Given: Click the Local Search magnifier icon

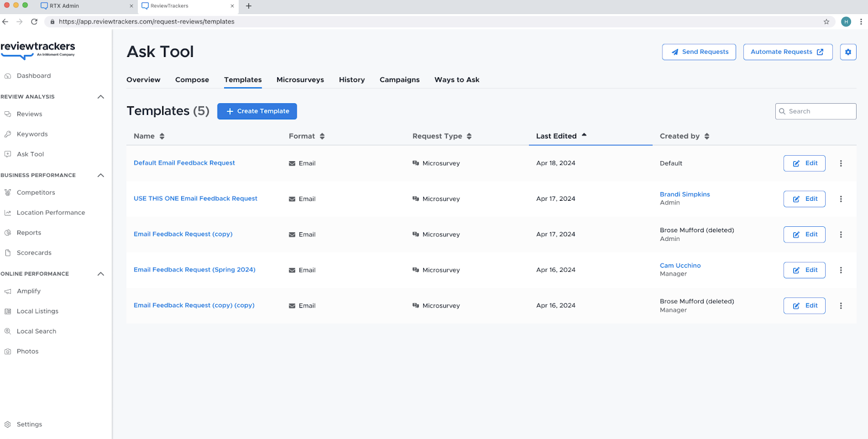Looking at the screenshot, I should [8, 332].
